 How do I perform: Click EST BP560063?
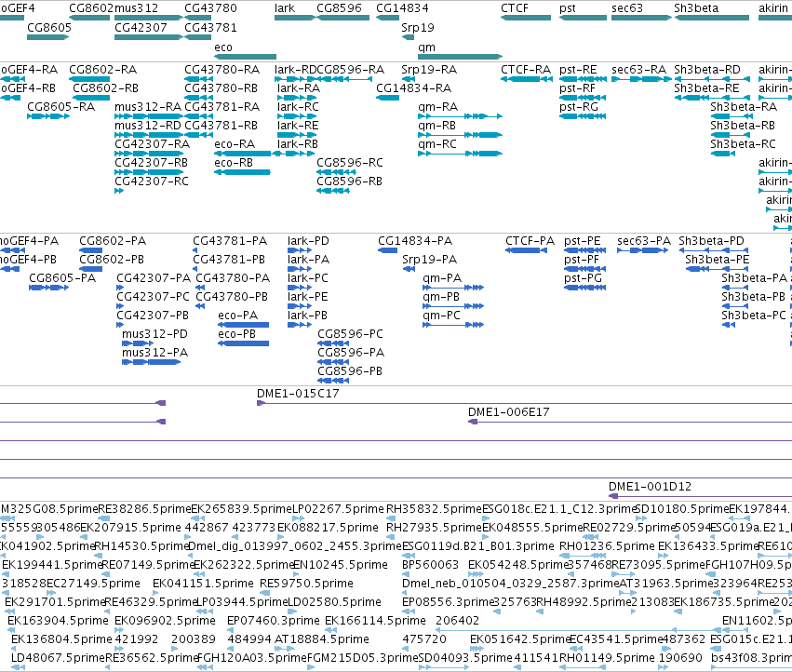(405, 574)
